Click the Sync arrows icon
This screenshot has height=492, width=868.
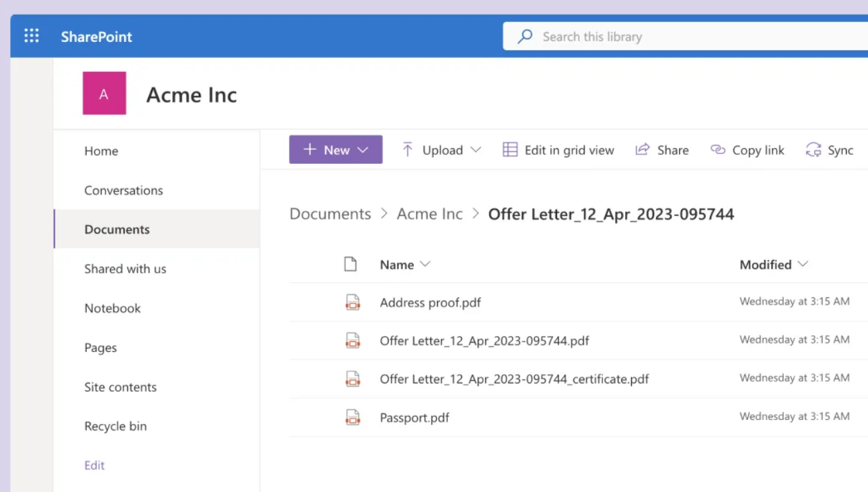813,149
